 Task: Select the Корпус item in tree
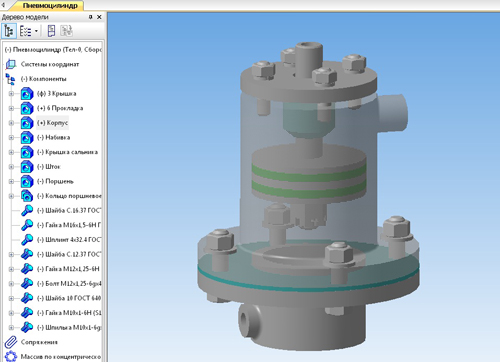[x=52, y=123]
